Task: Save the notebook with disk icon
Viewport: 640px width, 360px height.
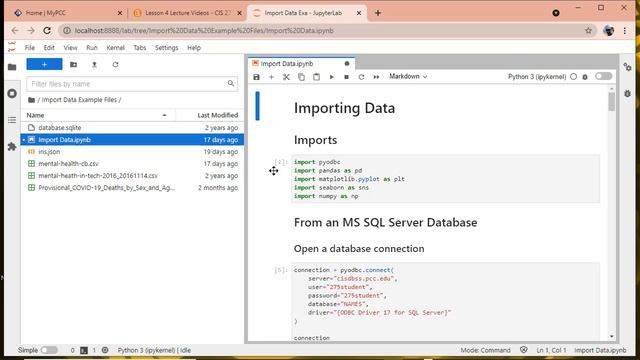Action: [x=256, y=77]
